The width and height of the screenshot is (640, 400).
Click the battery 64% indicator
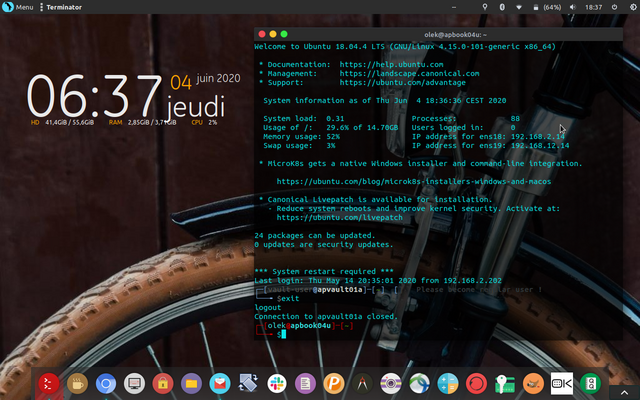tap(547, 7)
